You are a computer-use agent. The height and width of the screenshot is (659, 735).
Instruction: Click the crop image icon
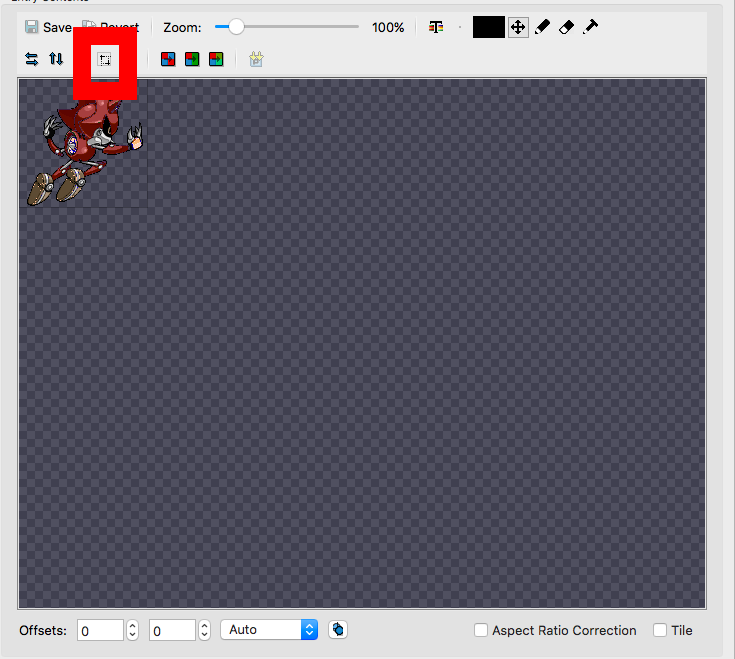coord(105,60)
